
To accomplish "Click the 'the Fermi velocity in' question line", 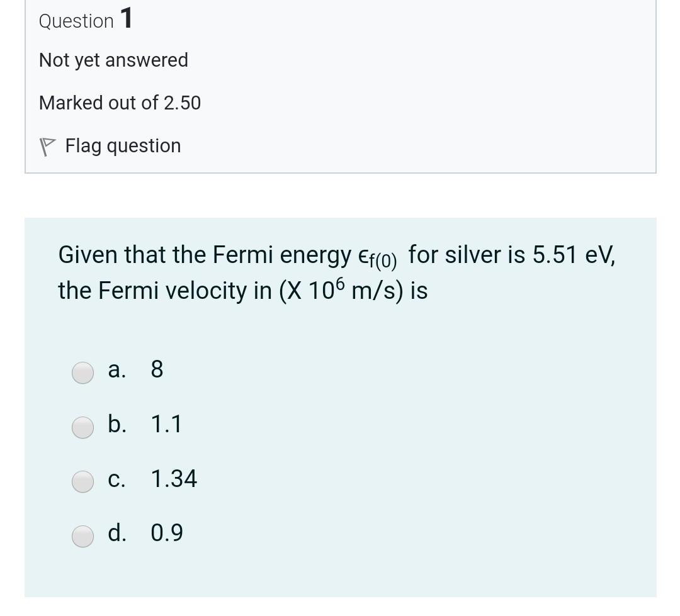I will point(165,291).
